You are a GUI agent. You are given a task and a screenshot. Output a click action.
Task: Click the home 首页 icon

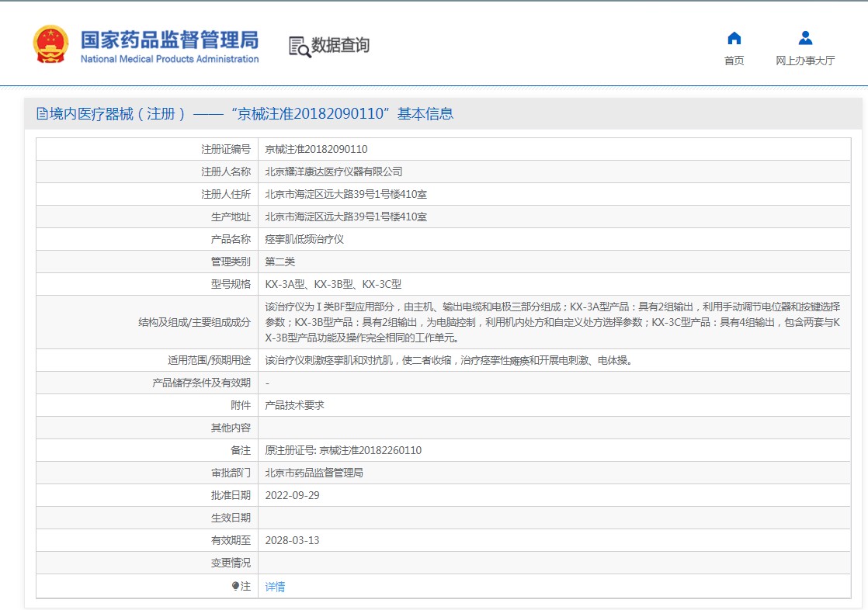pos(734,38)
